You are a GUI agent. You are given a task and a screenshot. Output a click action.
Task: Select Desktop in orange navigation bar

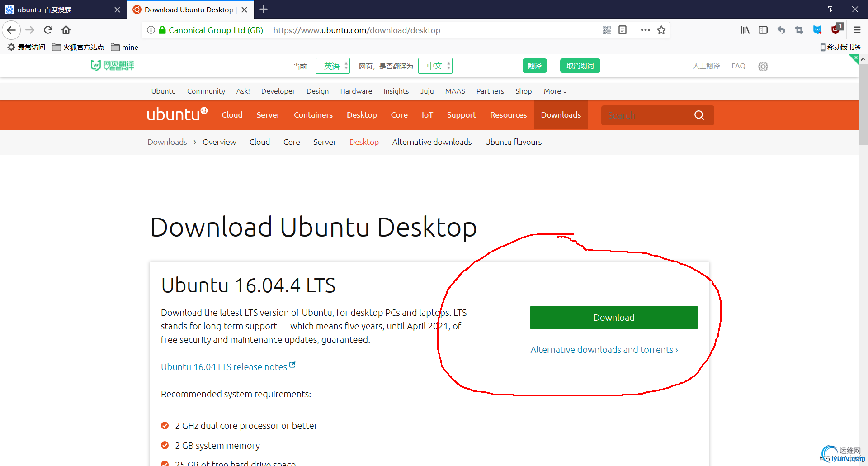pyautogui.click(x=362, y=115)
